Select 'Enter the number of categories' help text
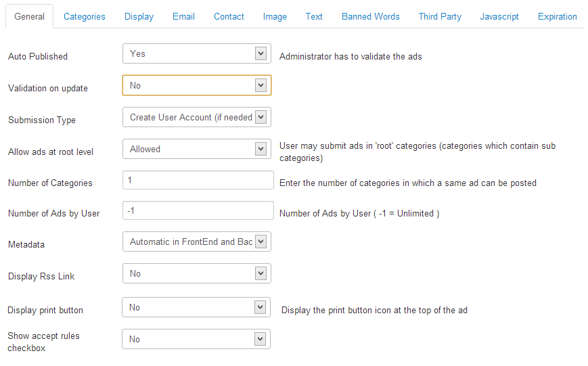 click(408, 183)
